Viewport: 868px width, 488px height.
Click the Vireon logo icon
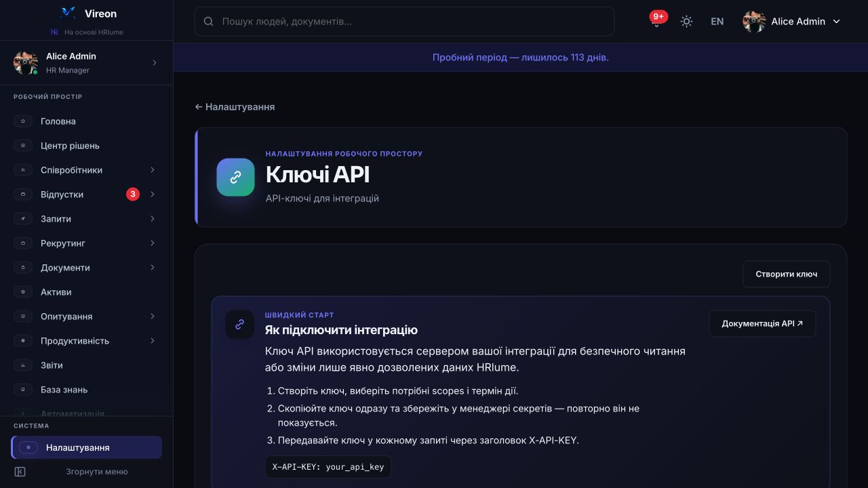[68, 13]
